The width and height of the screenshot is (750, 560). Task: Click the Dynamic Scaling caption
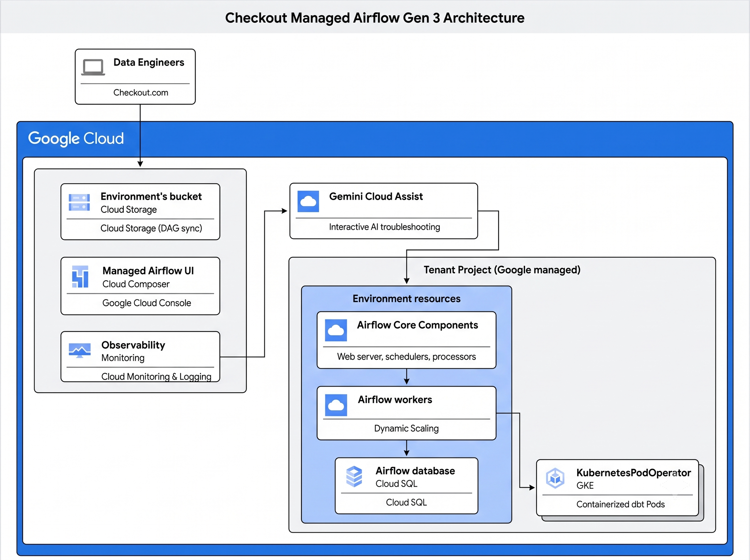(x=406, y=428)
